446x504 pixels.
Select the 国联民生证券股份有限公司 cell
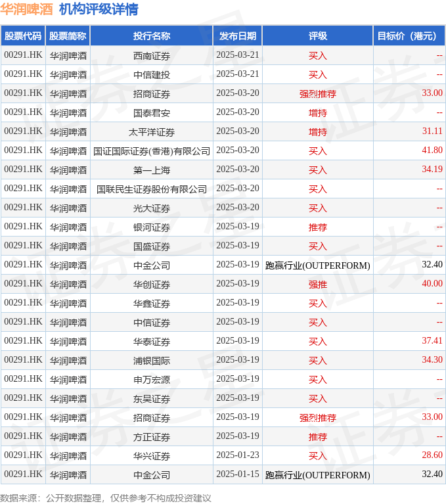[152, 189]
